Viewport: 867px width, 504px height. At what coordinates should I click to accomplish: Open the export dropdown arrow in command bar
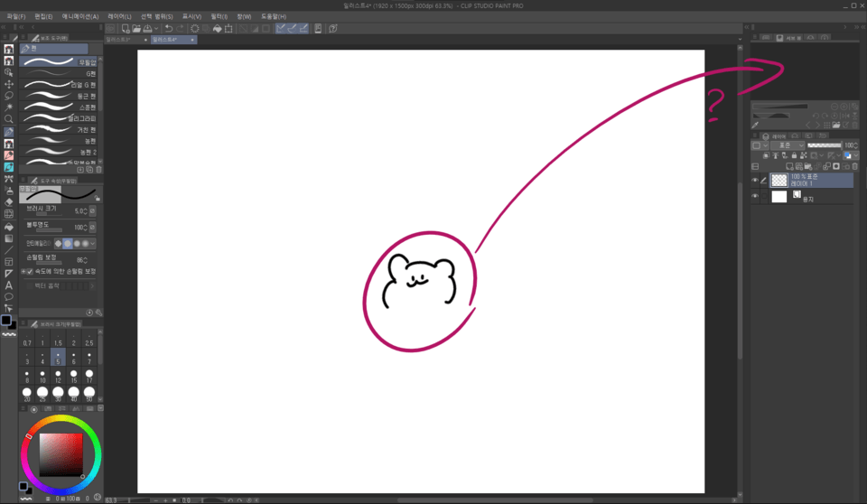point(156,28)
